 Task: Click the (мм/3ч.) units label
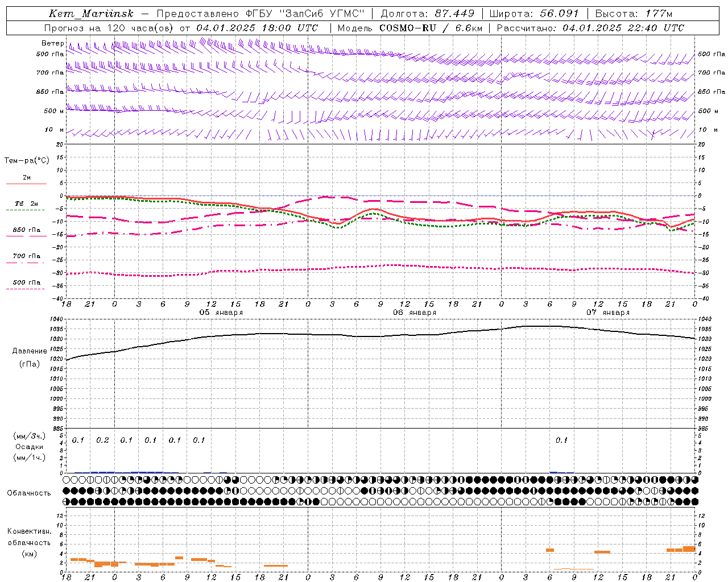pos(30,436)
